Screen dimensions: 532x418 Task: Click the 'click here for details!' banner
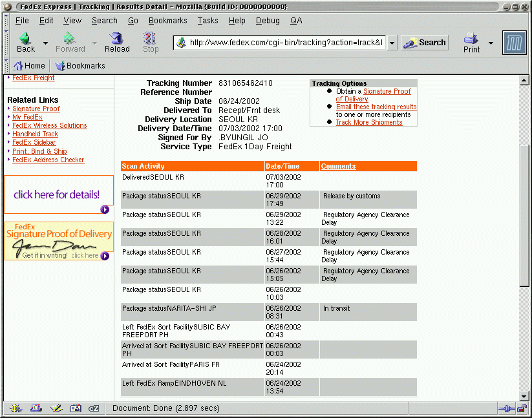click(59, 194)
